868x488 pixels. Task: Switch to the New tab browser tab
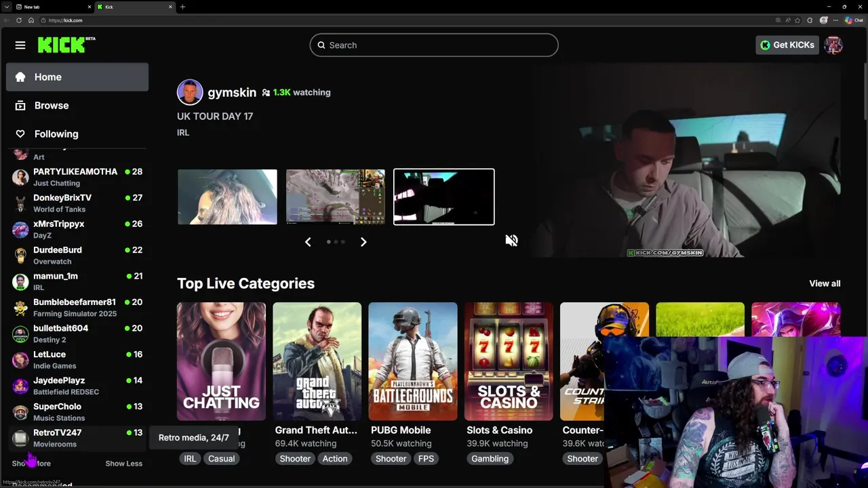click(x=54, y=7)
